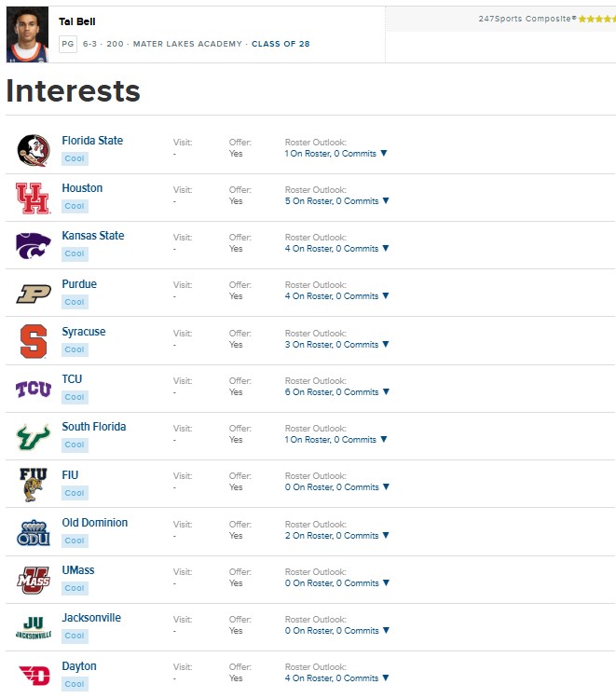Click the TCU purple logo
Image resolution: width=616 pixels, height=698 pixels.
[34, 389]
